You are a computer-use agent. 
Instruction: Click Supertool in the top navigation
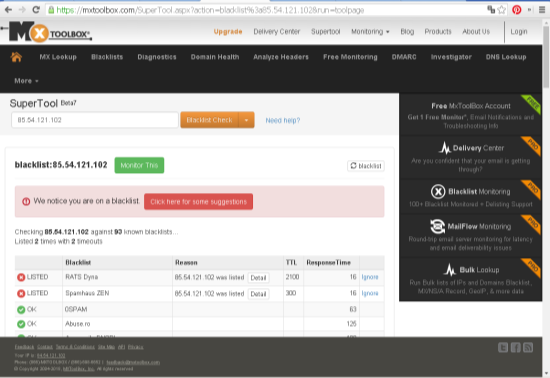coord(326,32)
